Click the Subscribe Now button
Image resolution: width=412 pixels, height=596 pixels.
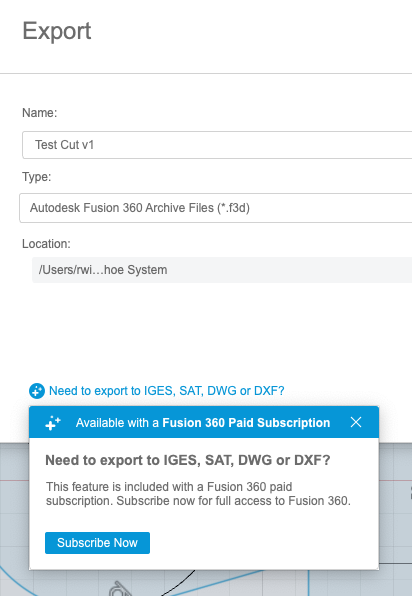(97, 543)
